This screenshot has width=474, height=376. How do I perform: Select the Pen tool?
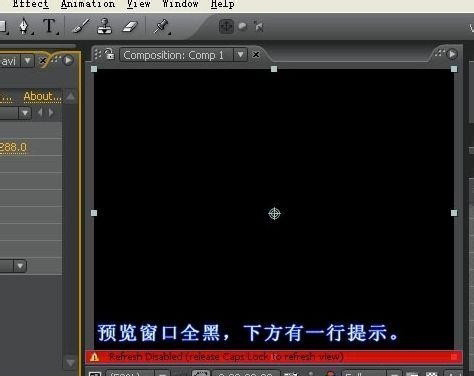point(24,26)
